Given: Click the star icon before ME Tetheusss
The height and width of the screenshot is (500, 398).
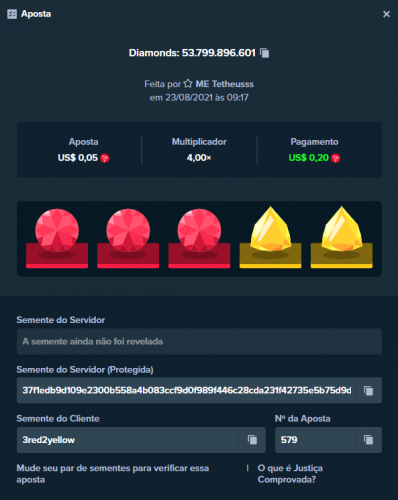Looking at the screenshot, I should (188, 84).
